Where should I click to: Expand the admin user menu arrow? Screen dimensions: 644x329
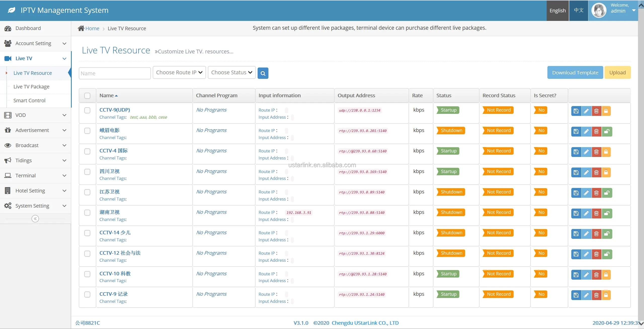tap(634, 11)
